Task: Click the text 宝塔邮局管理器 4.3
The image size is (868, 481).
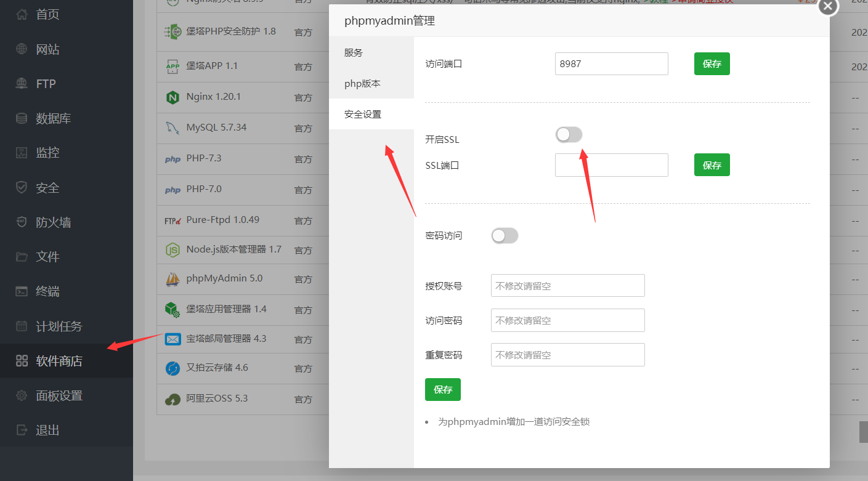Action: 226,338
